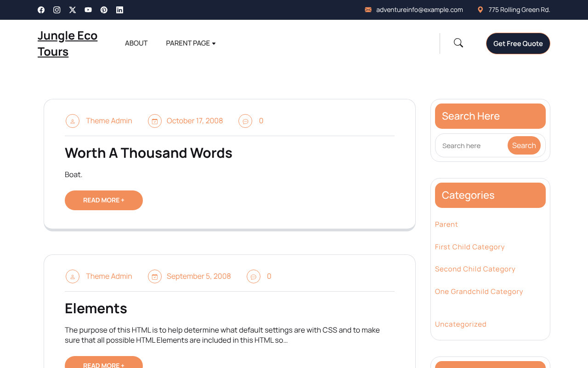The image size is (588, 368).
Task: Click author icon on Worth A Thousand Words post
Action: click(73, 121)
